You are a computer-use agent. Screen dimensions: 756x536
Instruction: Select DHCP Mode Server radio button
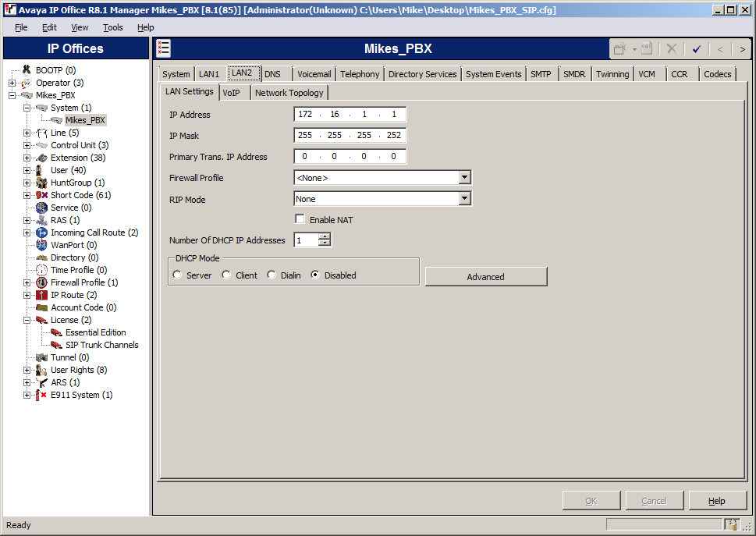click(177, 275)
